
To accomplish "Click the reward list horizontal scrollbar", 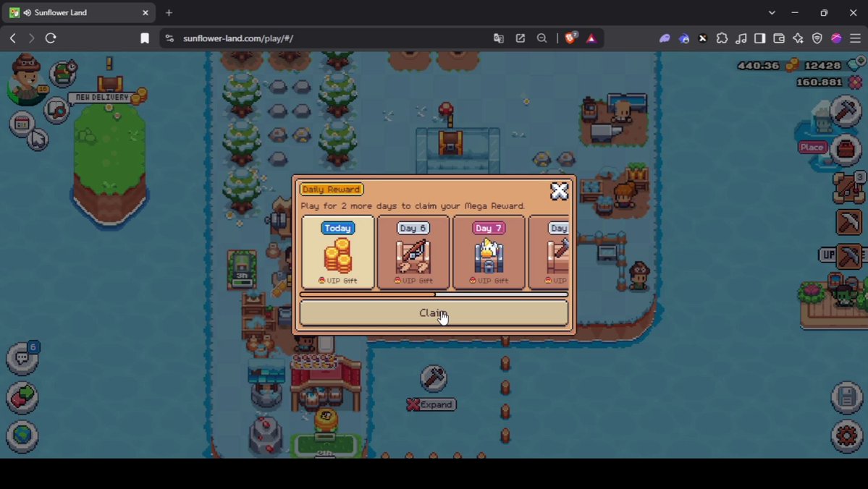I will click(434, 295).
